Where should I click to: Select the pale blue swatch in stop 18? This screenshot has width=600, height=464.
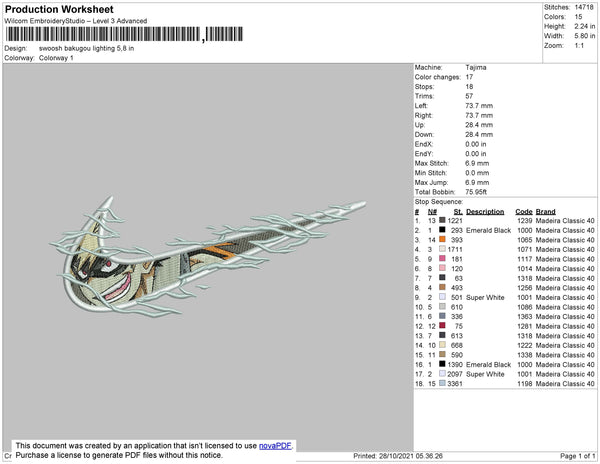click(x=442, y=383)
